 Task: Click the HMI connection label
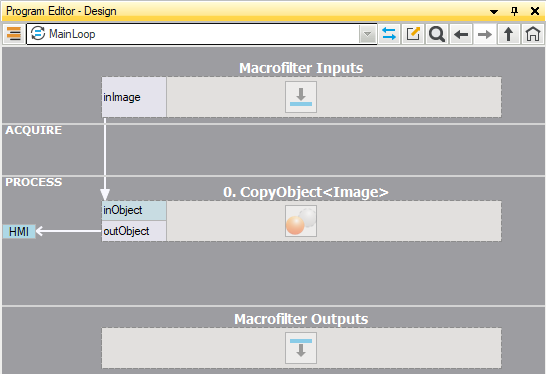click(19, 231)
